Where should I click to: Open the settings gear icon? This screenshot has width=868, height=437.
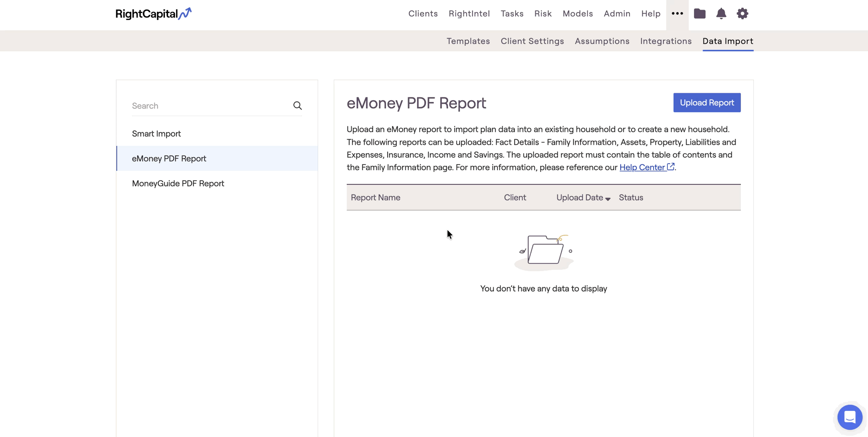tap(742, 14)
